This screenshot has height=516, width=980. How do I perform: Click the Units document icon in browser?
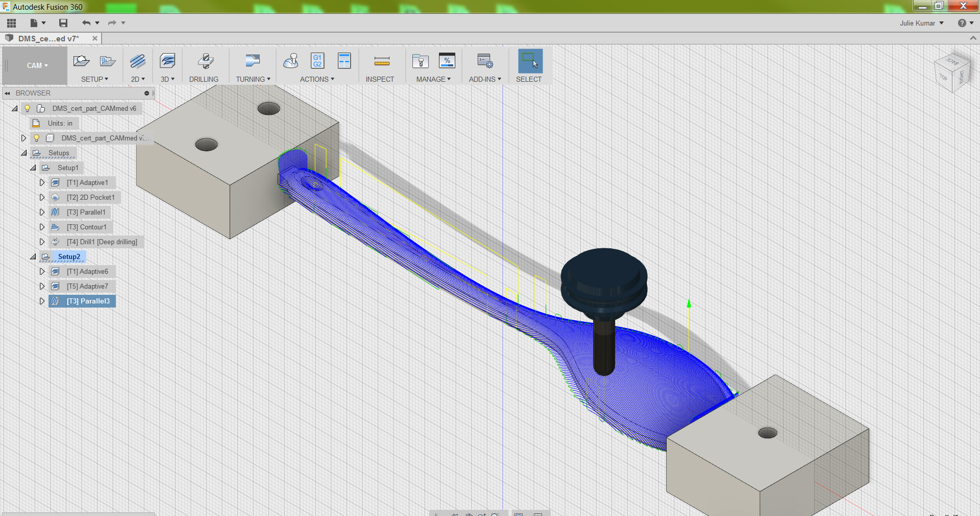click(36, 123)
